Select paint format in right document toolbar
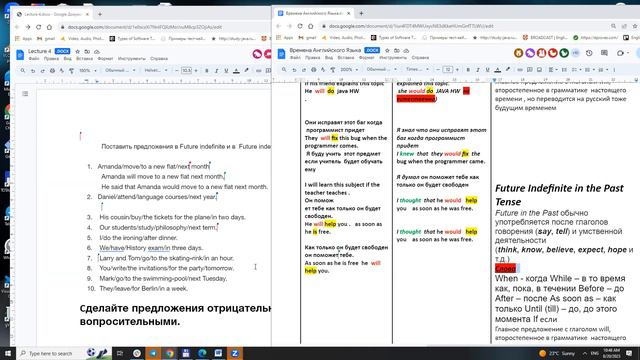Screen dimensions: 640x360 click(333, 70)
